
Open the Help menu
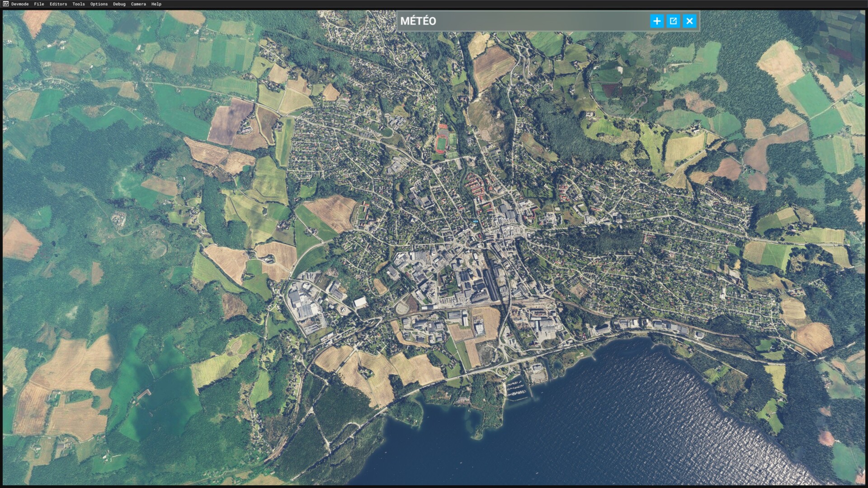156,4
